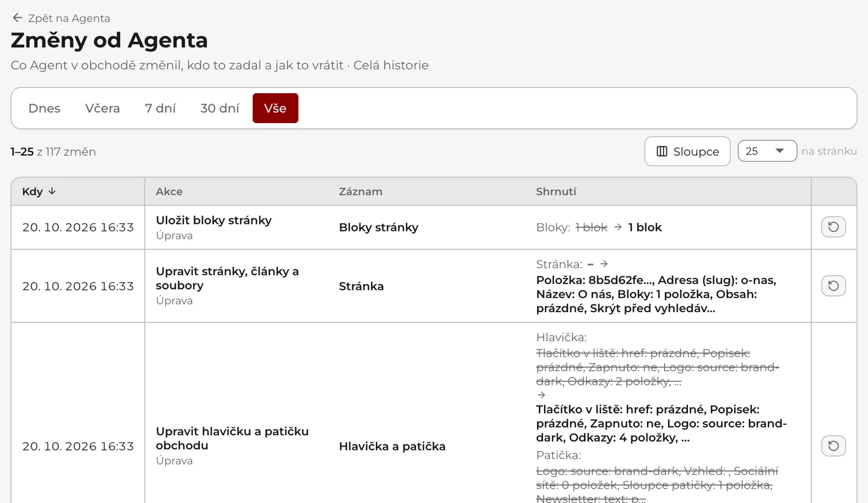Revert the Upravit hlavičku a patičku change
This screenshot has width=868, height=503.
(833, 446)
